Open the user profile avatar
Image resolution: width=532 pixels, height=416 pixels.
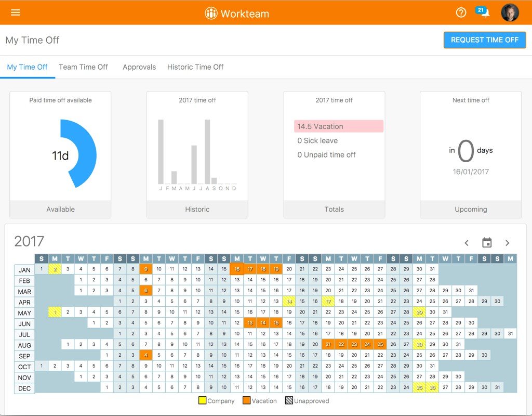click(510, 12)
